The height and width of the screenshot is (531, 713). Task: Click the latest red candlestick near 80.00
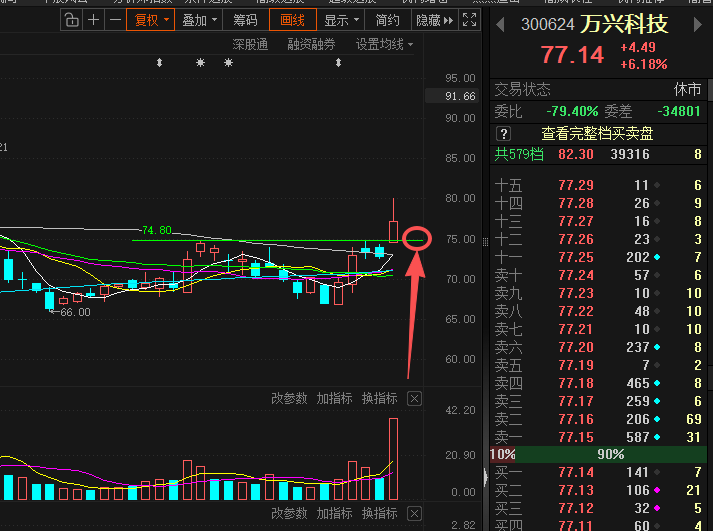coord(393,220)
